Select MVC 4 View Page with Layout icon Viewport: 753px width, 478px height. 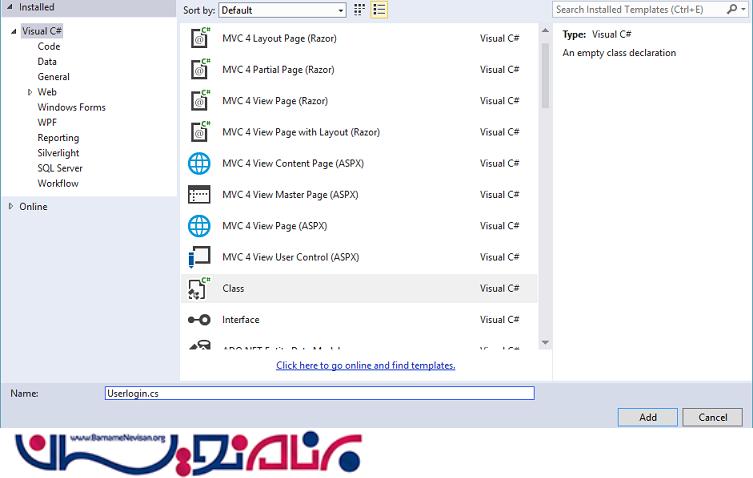tap(199, 132)
